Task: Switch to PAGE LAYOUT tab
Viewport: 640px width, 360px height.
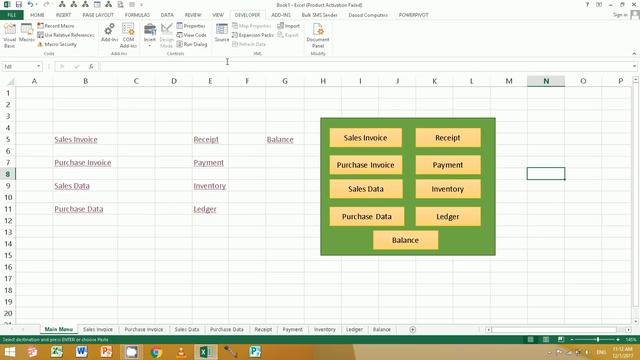Action: (x=98, y=15)
